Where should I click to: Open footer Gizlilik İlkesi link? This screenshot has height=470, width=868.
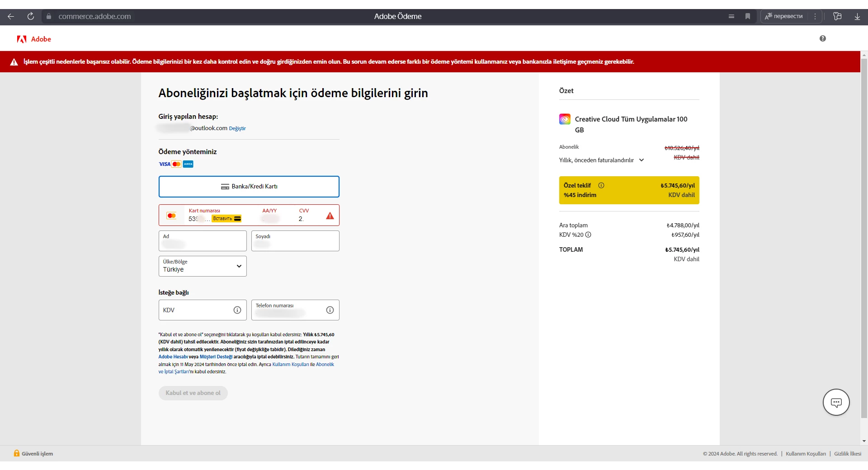pyautogui.click(x=848, y=454)
